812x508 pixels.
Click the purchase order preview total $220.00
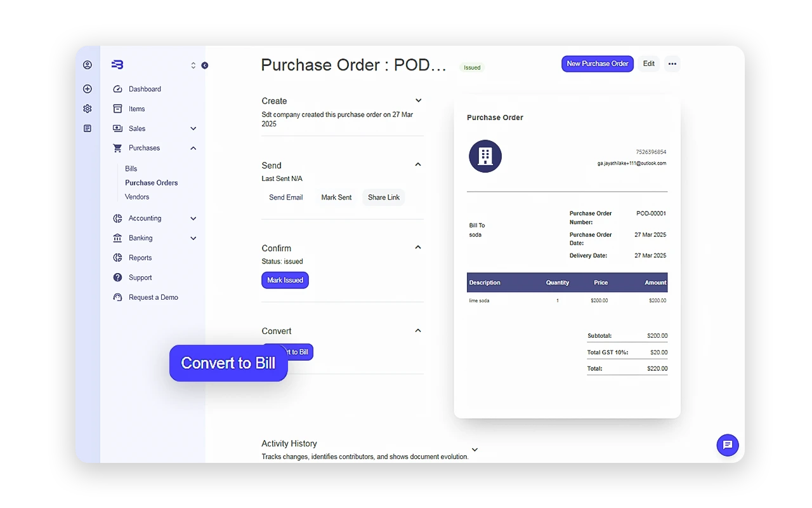[657, 368]
